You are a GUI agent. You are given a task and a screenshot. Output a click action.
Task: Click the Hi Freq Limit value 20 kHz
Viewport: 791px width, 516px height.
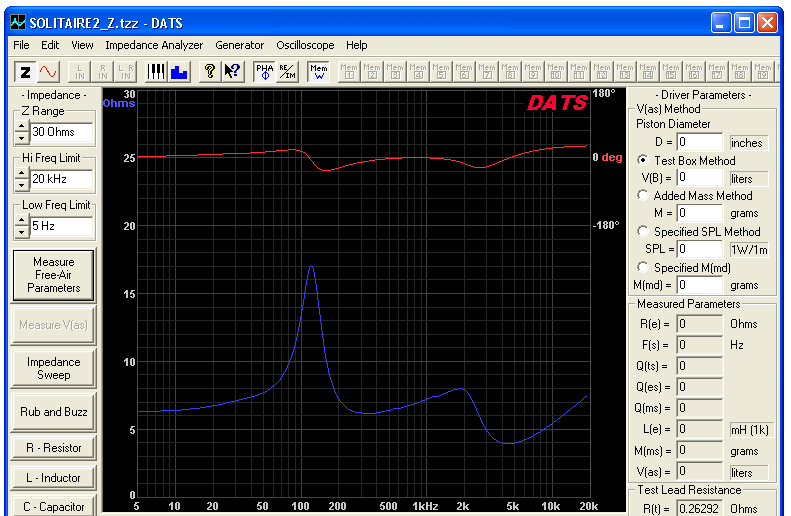tap(62, 179)
